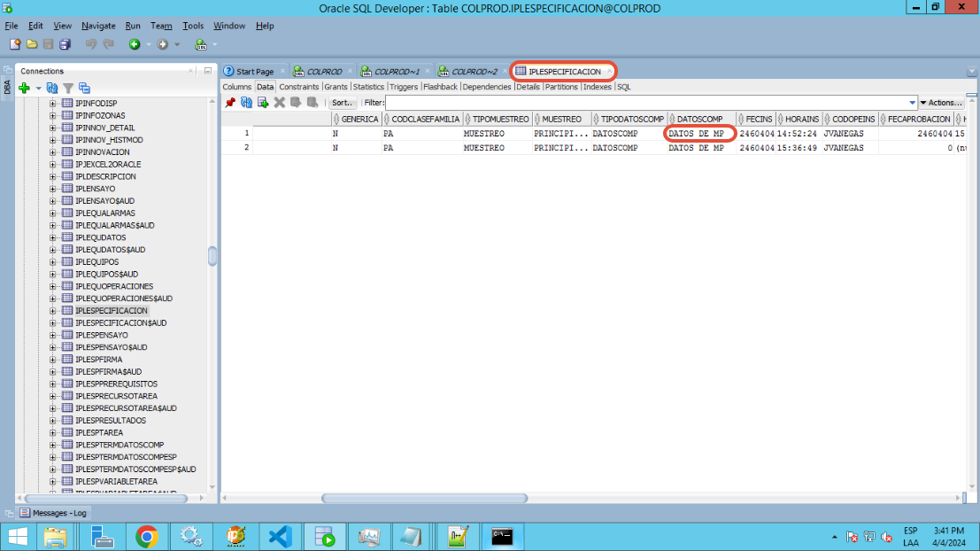Expand the IPLENSAYO table node
This screenshot has height=551, width=980.
click(x=52, y=189)
